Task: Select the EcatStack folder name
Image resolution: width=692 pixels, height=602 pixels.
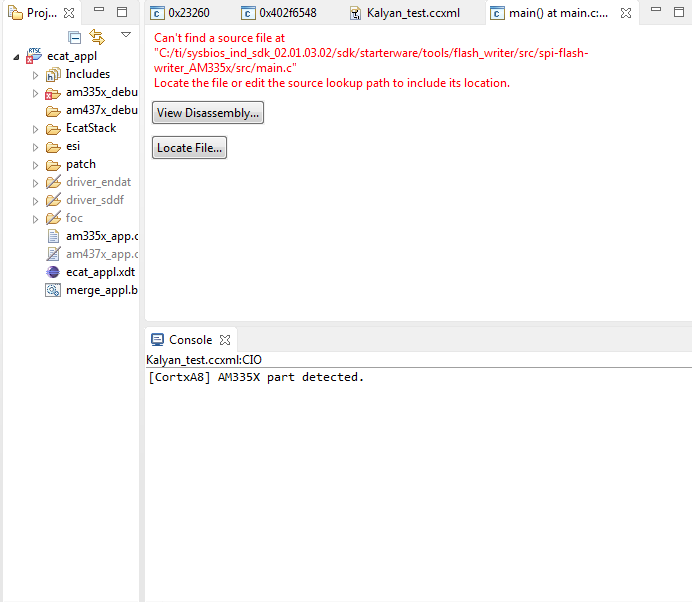Action: pyautogui.click(x=91, y=128)
